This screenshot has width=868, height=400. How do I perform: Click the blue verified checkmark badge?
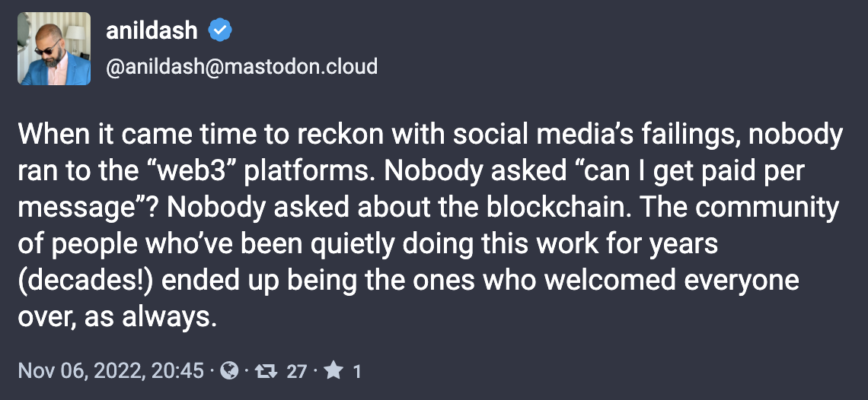click(x=221, y=30)
